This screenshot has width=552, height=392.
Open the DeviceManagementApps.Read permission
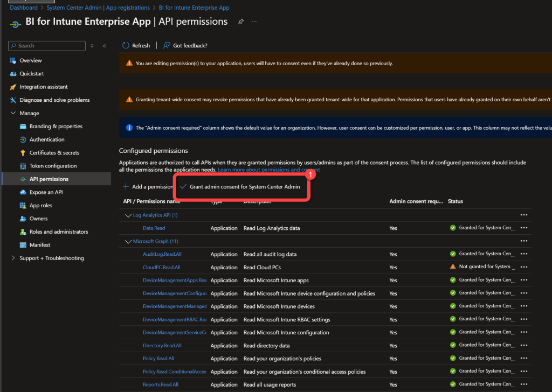point(175,280)
